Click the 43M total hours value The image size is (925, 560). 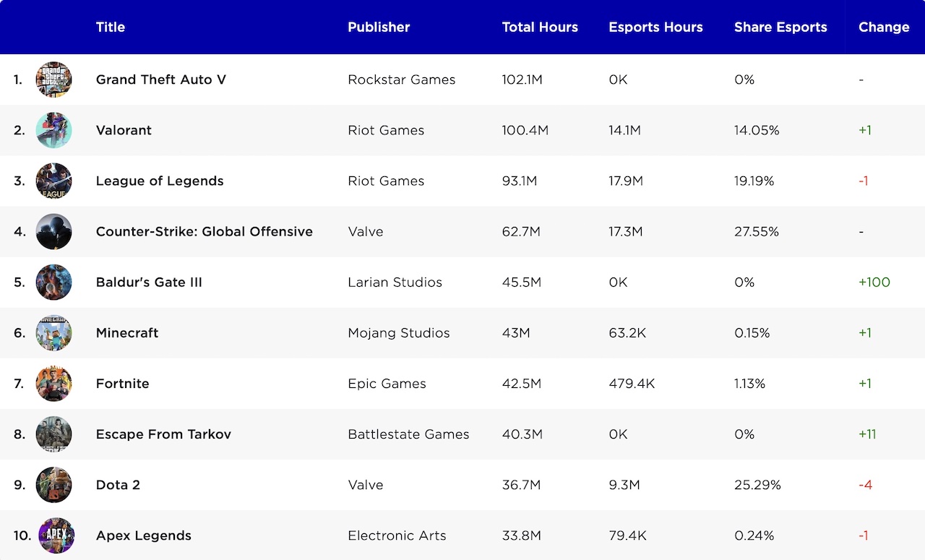(x=516, y=332)
